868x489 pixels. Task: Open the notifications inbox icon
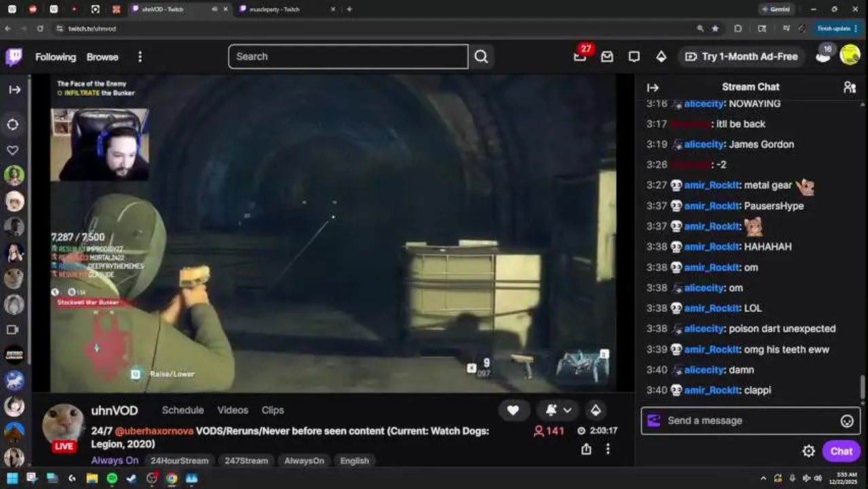pos(607,57)
